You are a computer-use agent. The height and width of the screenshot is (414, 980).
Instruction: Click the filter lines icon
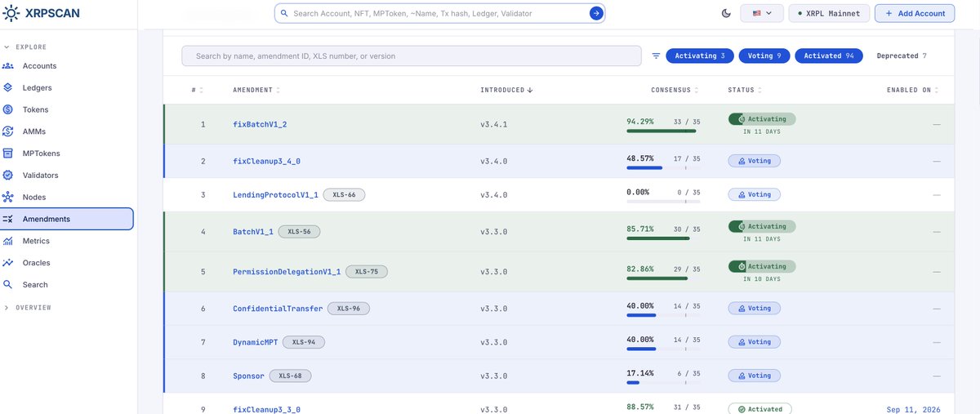point(656,56)
